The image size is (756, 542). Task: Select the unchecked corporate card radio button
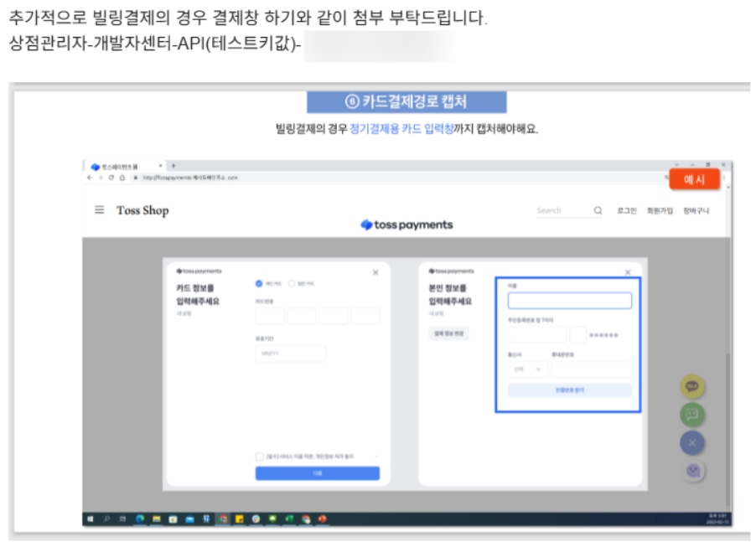pos(291,283)
